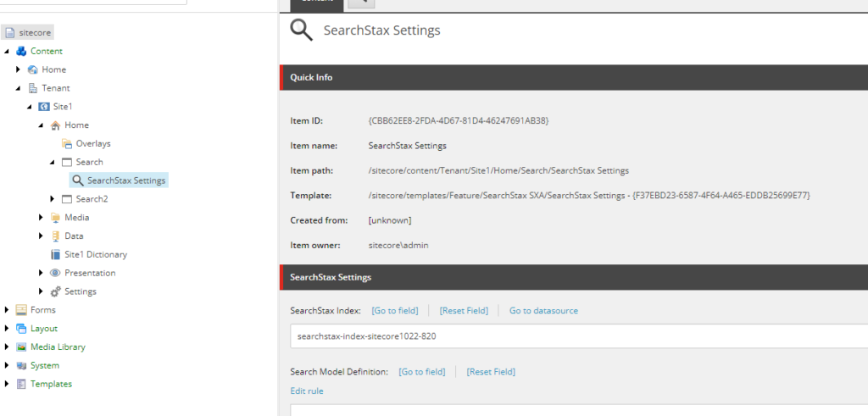
Task: Collapse the SearchStax Settings section header
Action: point(574,277)
